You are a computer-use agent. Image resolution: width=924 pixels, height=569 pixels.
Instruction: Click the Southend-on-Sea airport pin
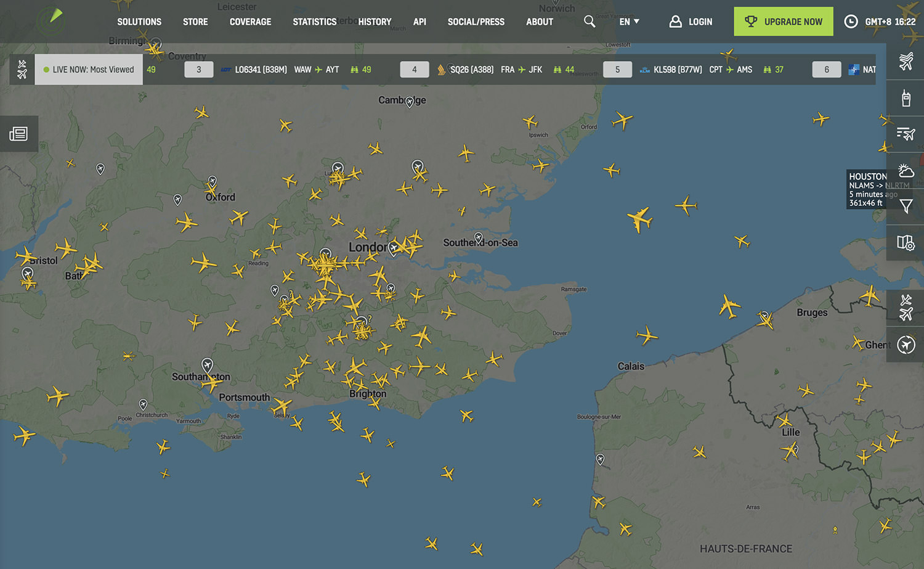pyautogui.click(x=479, y=237)
